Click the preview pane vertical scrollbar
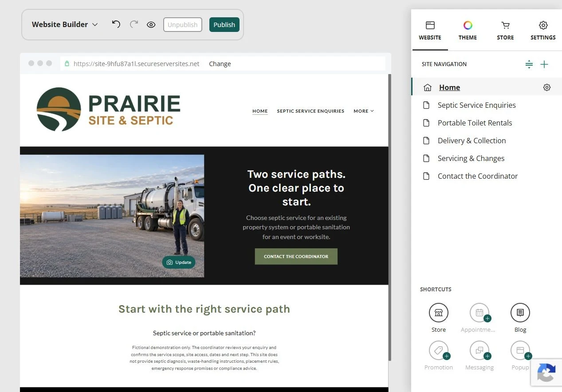The height and width of the screenshot is (392, 562). (390, 217)
